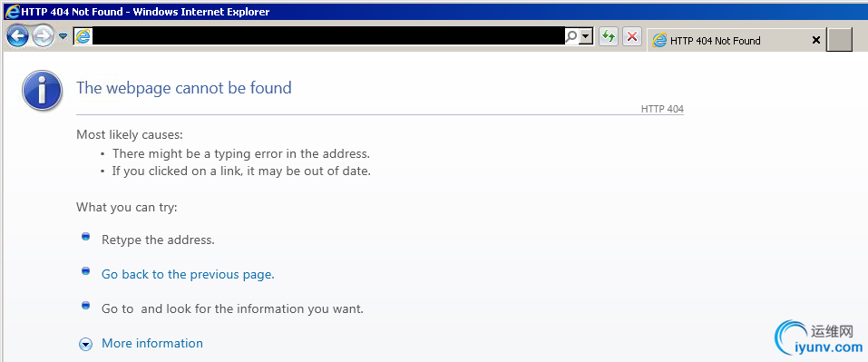Click the IE page icon in address bar
This screenshot has height=362, width=868.
point(83,36)
